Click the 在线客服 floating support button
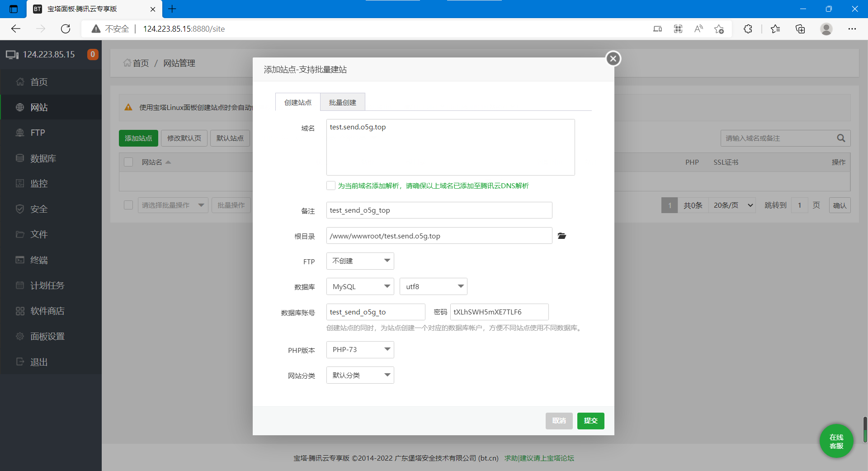Viewport: 868px width, 471px height. (x=836, y=441)
